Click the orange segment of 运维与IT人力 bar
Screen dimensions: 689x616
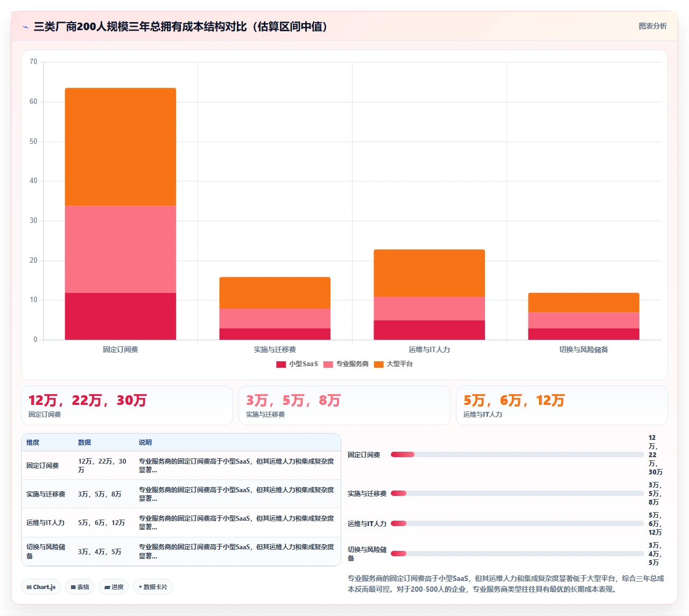point(430,273)
